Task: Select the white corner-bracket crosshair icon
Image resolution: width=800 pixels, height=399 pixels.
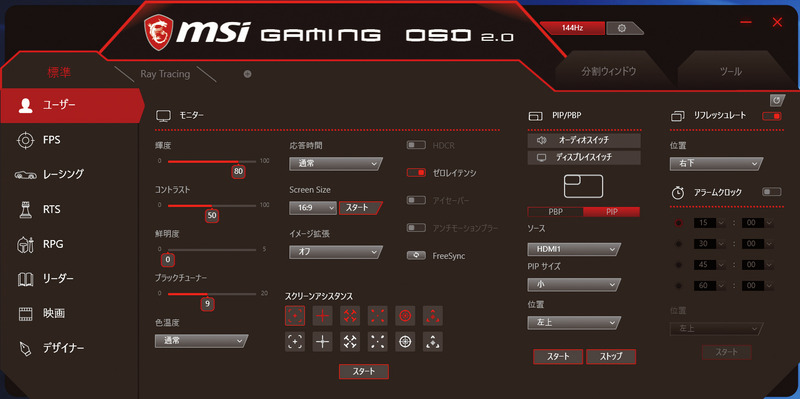Action: 295,342
